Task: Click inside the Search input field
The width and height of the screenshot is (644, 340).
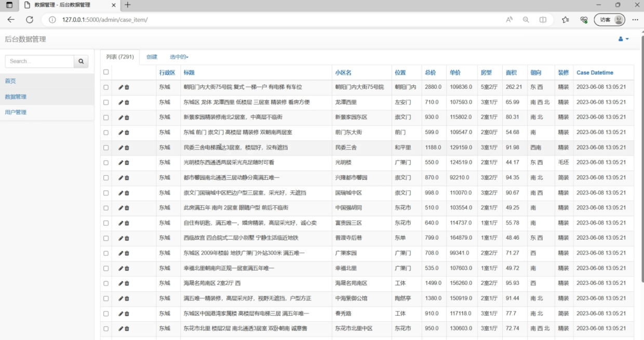Action: (x=39, y=61)
